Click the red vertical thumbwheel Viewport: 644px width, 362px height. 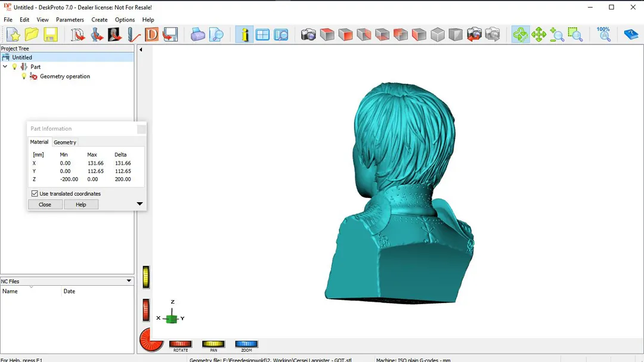(146, 310)
